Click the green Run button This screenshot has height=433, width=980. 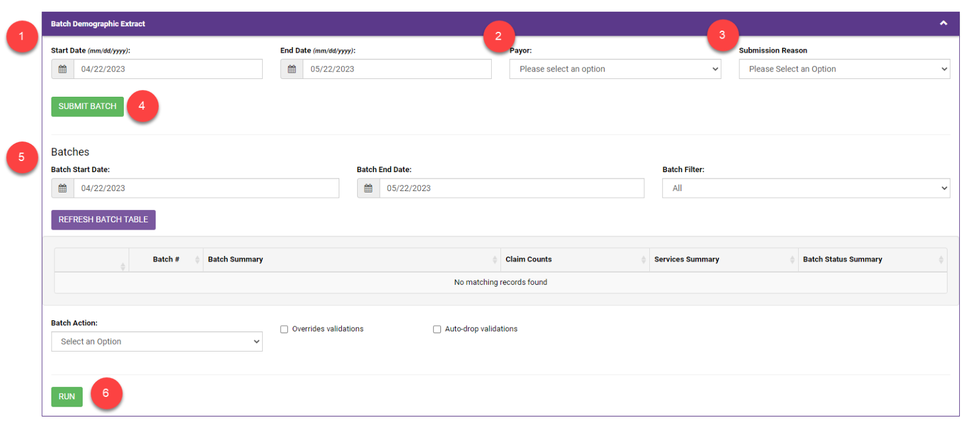tap(67, 397)
